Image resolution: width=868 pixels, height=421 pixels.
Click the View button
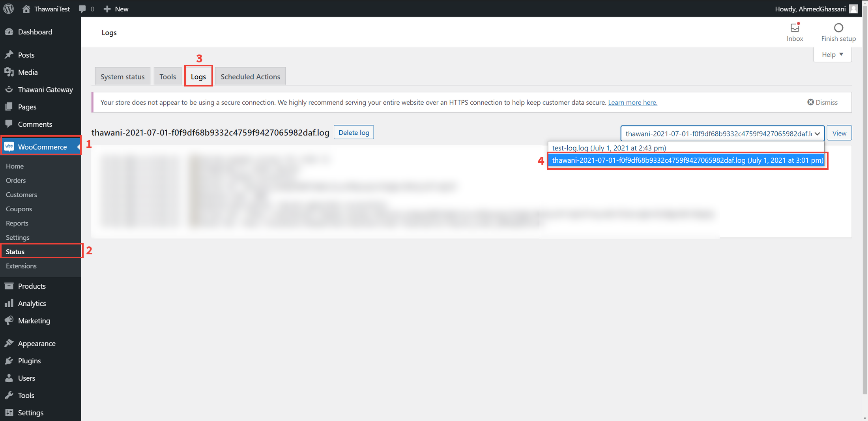coord(839,133)
